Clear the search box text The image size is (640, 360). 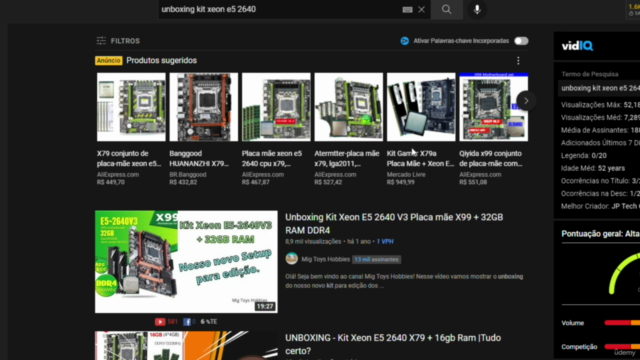pyautogui.click(x=421, y=9)
